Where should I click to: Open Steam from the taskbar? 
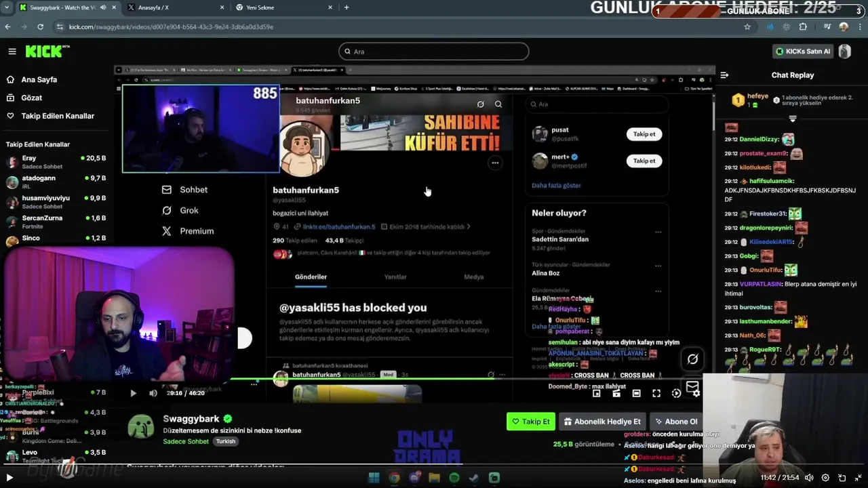(474, 478)
